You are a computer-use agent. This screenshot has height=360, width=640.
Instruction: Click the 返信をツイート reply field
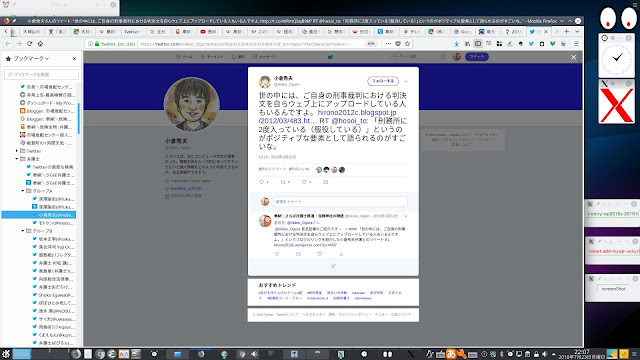click(x=340, y=202)
